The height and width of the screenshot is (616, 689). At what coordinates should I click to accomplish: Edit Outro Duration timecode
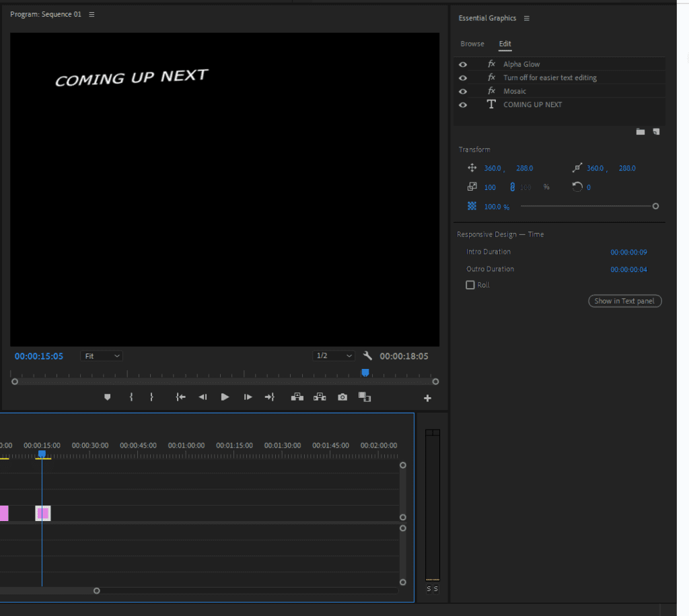[x=629, y=269]
